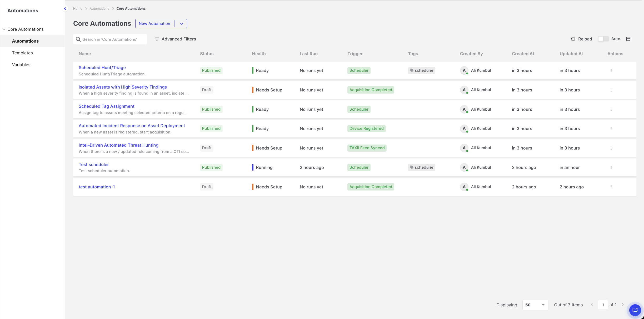Image resolution: width=644 pixels, height=319 pixels.
Task: Click the Reload circular arrow icon
Action: [573, 39]
